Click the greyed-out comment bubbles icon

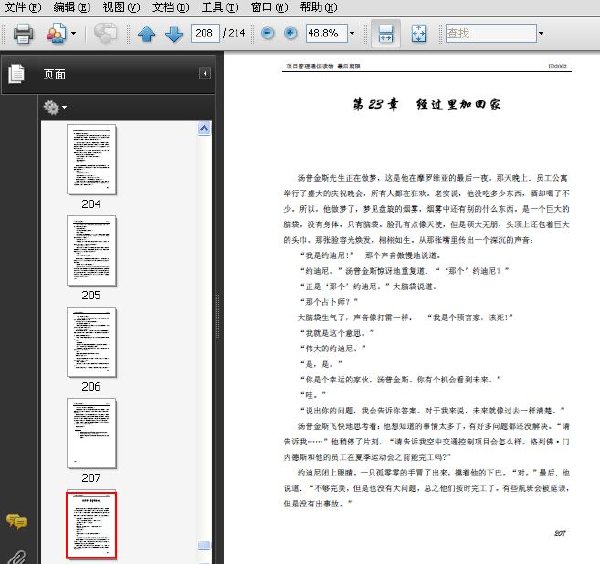coord(106,34)
